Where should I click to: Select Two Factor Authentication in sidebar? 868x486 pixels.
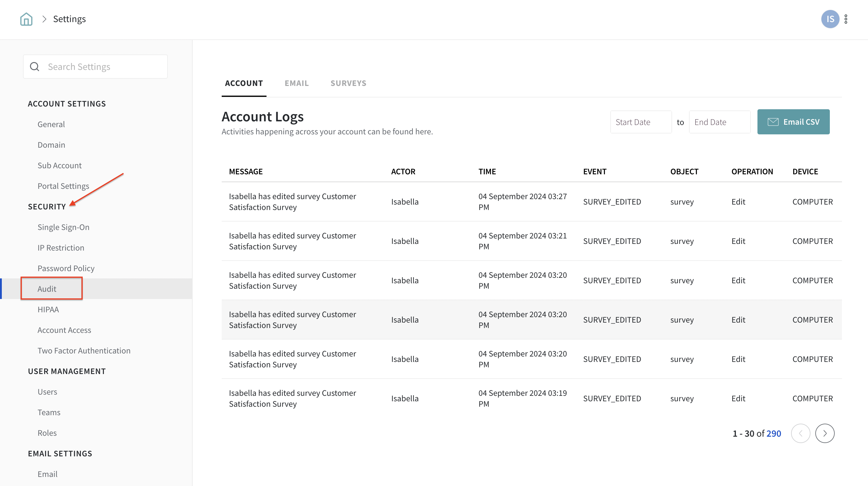click(x=84, y=351)
